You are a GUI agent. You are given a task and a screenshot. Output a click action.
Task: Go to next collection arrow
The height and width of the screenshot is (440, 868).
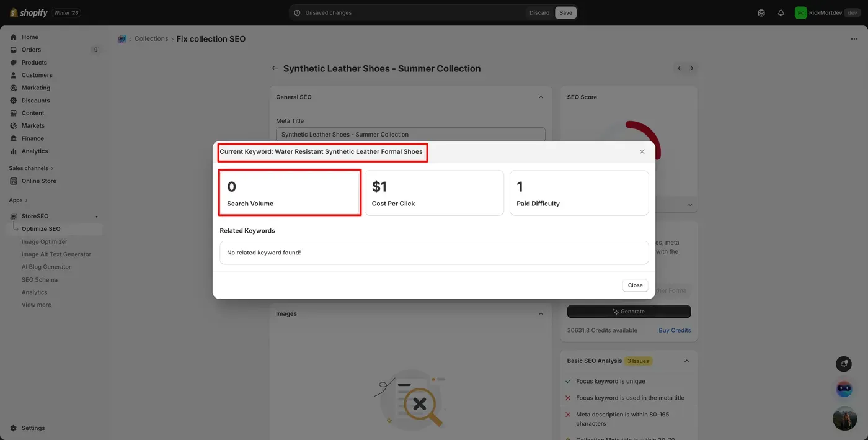tap(692, 68)
